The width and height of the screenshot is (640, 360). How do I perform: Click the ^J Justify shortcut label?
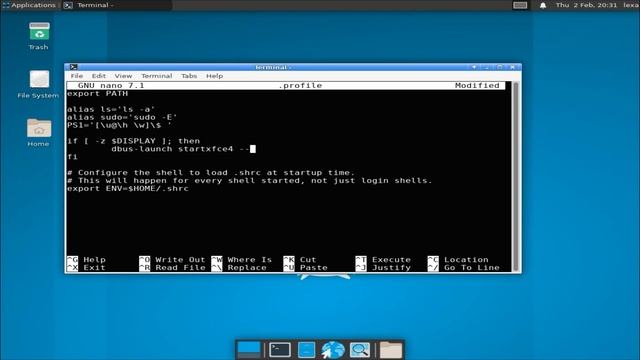click(x=383, y=268)
